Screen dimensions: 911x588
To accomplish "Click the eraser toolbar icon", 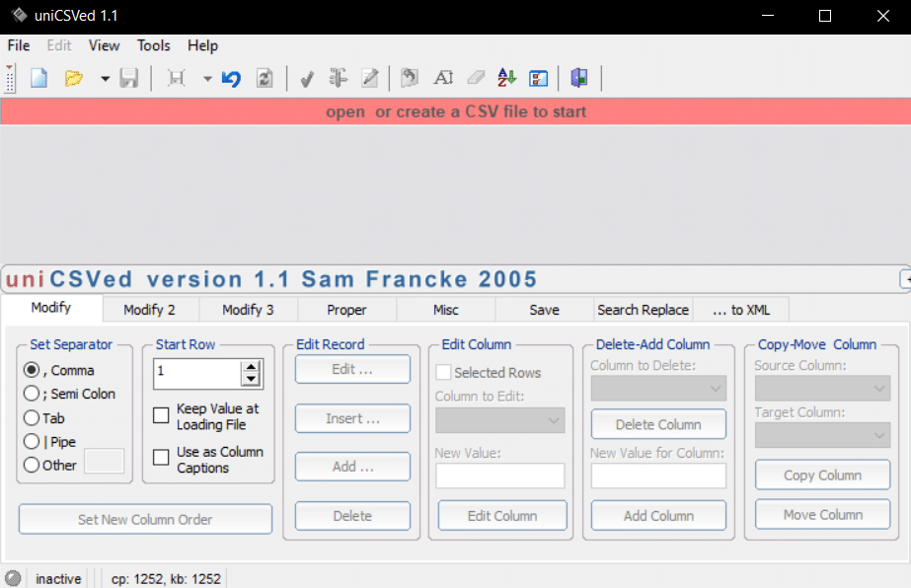I will (476, 78).
